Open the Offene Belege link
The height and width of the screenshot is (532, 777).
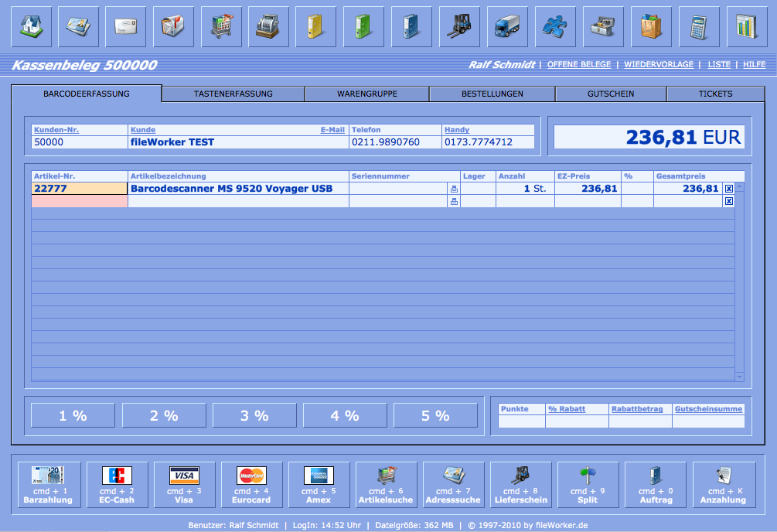(579, 65)
